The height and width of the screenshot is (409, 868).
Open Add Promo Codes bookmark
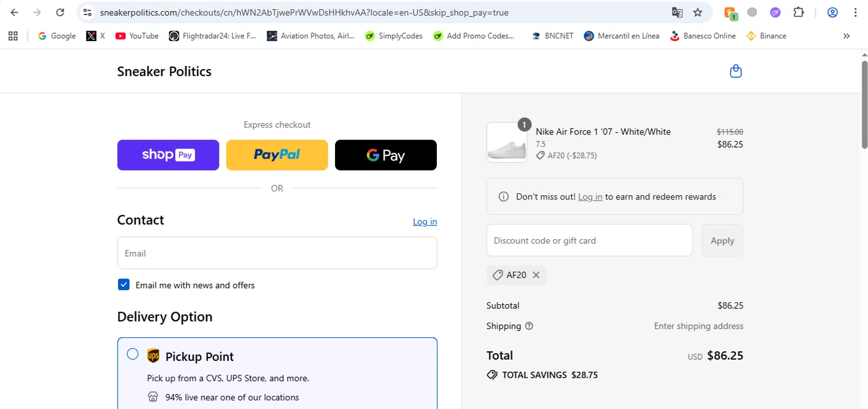(x=473, y=36)
